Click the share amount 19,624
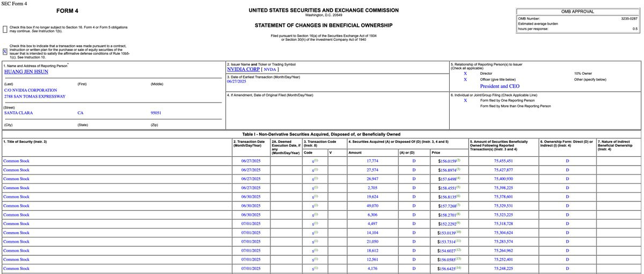This screenshot has height=274, width=644. (x=372, y=197)
